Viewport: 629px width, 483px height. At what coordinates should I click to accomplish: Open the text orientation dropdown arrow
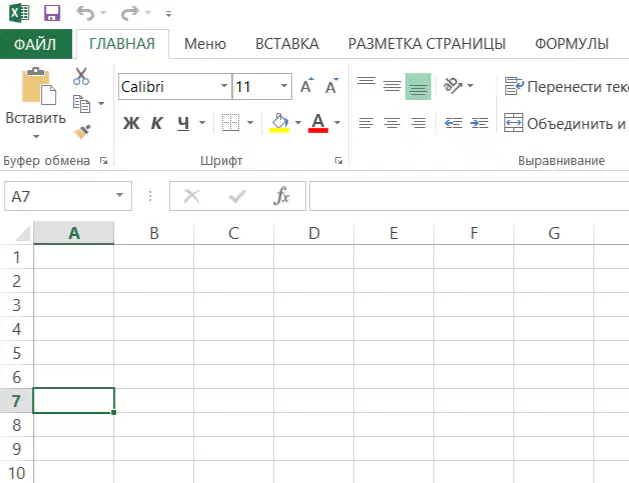click(470, 85)
